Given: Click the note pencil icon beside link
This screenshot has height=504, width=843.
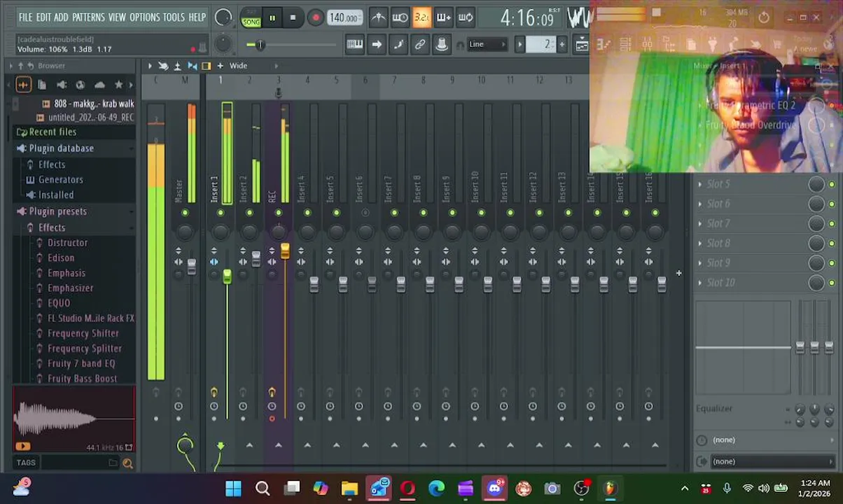Looking at the screenshot, I should 398,45.
